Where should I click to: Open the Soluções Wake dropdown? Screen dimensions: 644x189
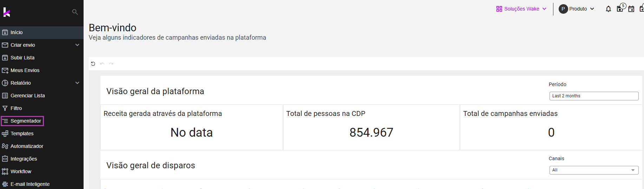click(x=521, y=9)
